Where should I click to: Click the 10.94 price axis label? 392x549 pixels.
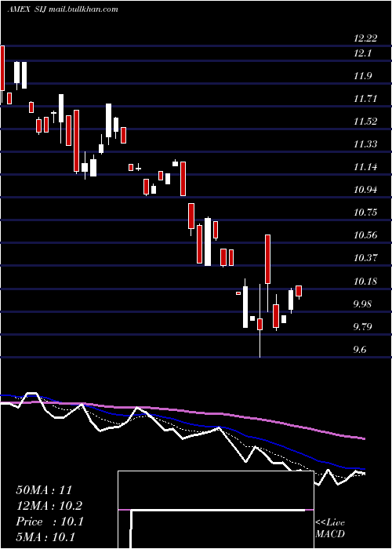(x=365, y=190)
